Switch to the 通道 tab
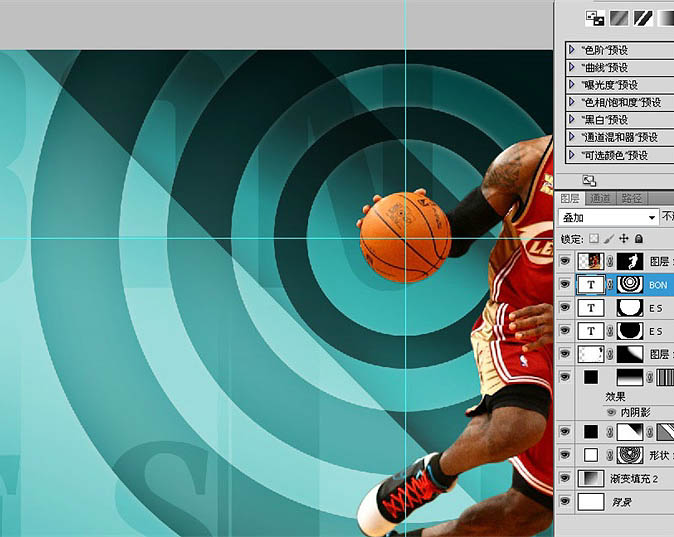 click(x=600, y=198)
